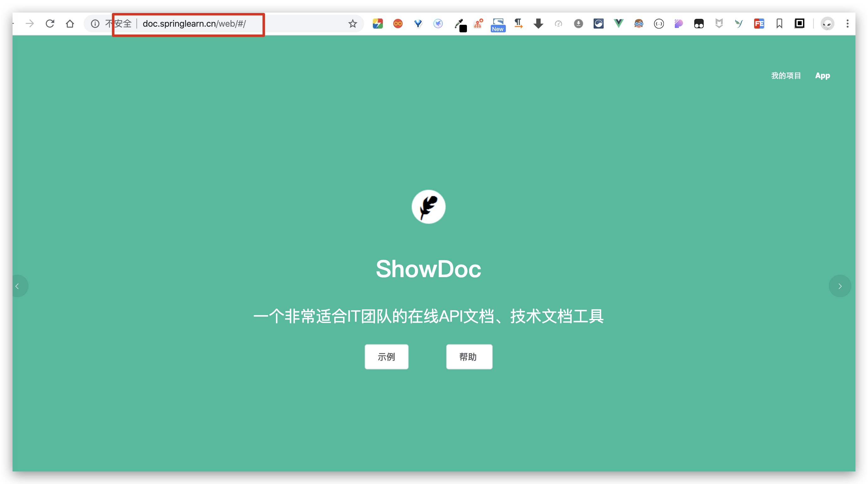Image resolution: width=868 pixels, height=484 pixels.
Task: Reload the page with refresh icon
Action: click(x=50, y=24)
